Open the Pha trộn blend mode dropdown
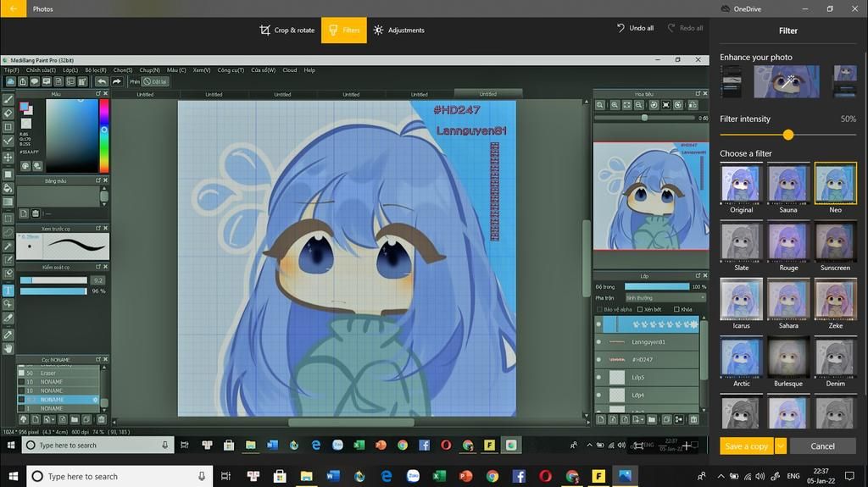 coord(665,298)
